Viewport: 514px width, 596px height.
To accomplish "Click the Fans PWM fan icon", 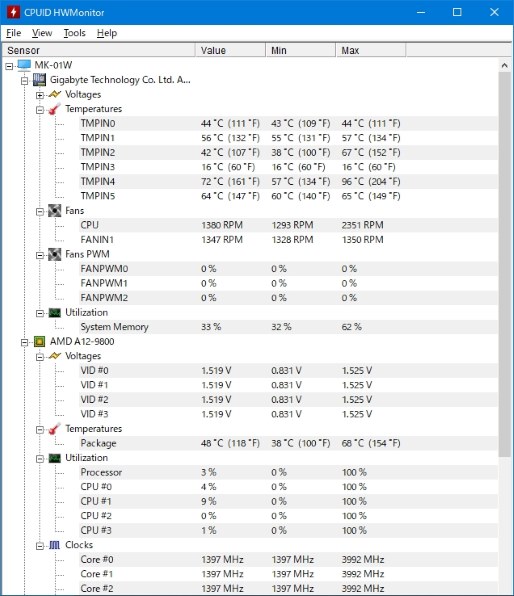I will click(x=54, y=254).
